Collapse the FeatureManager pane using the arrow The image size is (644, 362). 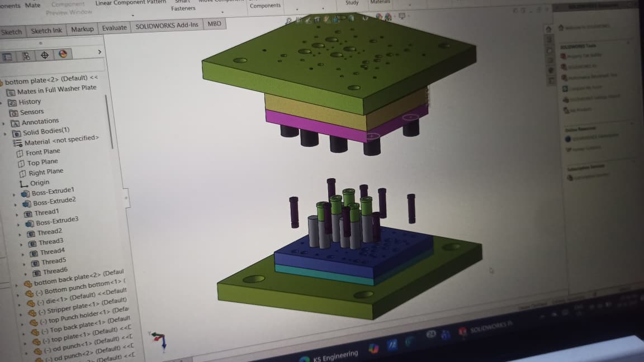(x=100, y=51)
